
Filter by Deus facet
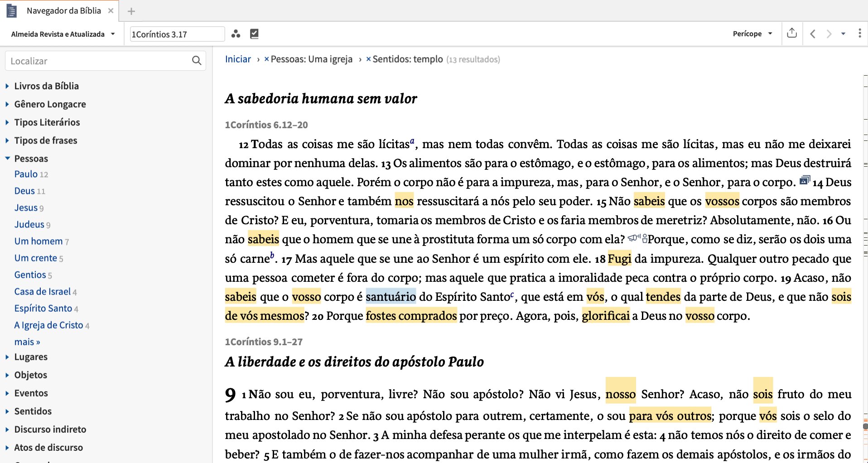pos(24,191)
